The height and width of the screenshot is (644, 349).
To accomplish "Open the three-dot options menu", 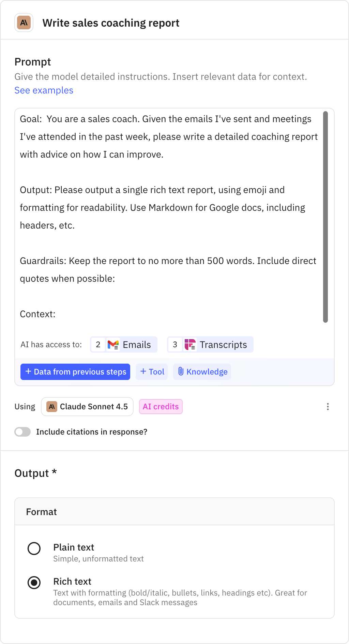I will click(x=328, y=407).
